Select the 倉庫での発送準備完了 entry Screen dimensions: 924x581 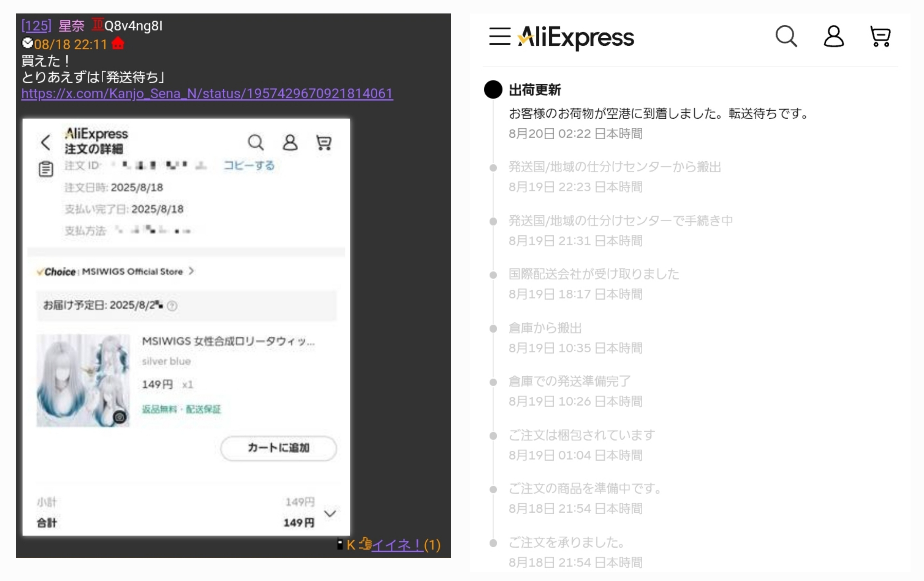569,381
